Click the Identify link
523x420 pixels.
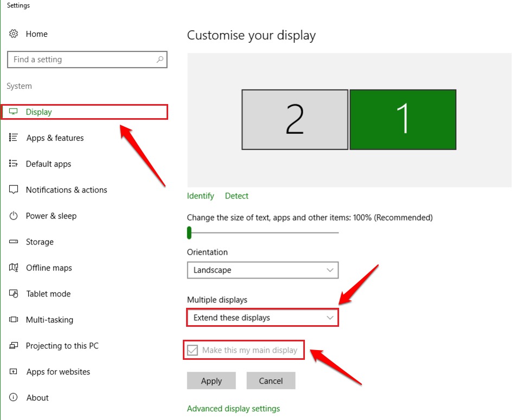click(x=200, y=196)
